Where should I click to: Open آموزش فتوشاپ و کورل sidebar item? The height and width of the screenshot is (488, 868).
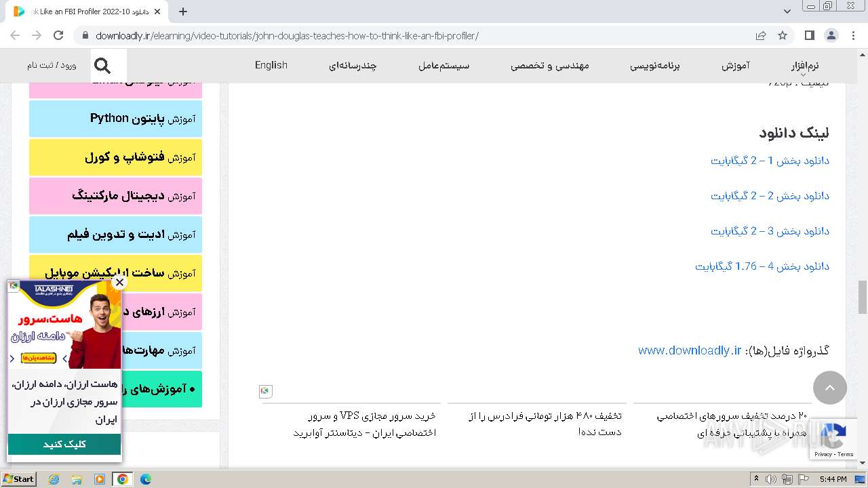click(x=115, y=157)
